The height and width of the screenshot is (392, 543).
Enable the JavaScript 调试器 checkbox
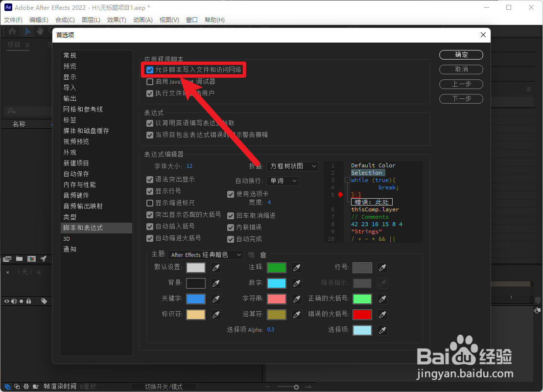[x=150, y=82]
